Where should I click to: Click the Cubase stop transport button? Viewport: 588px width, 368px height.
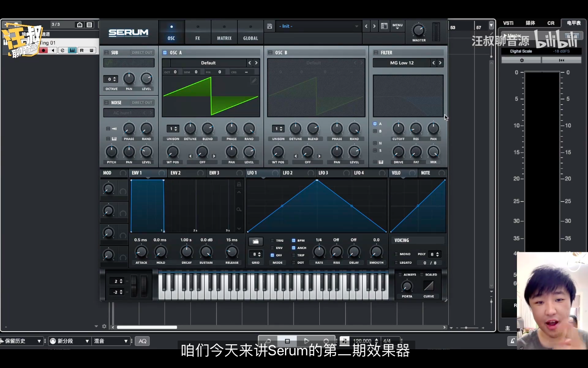[287, 341]
